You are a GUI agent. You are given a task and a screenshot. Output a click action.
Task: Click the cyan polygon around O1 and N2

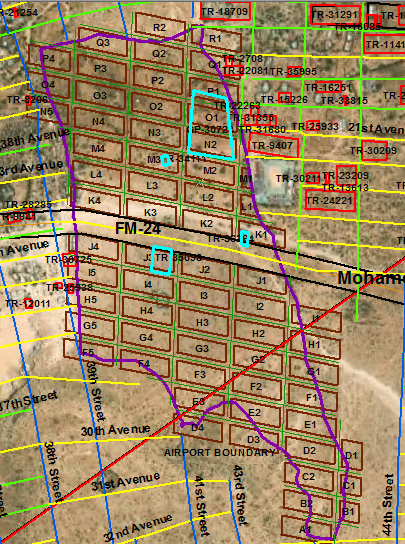pos(211,125)
